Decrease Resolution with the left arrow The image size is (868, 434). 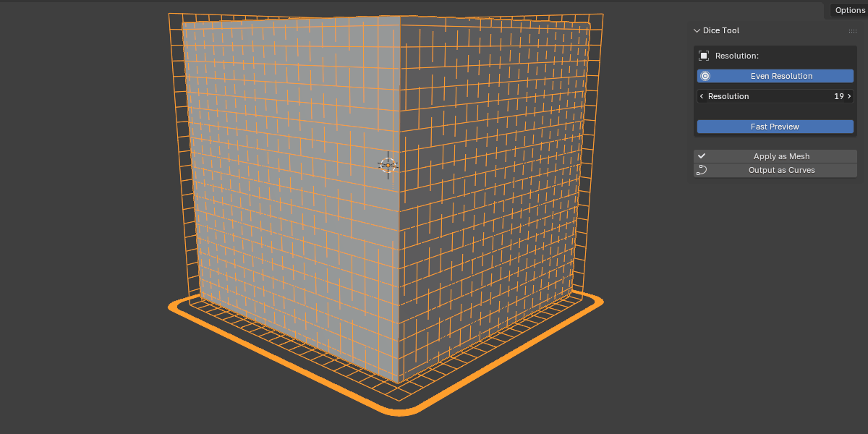tap(702, 96)
